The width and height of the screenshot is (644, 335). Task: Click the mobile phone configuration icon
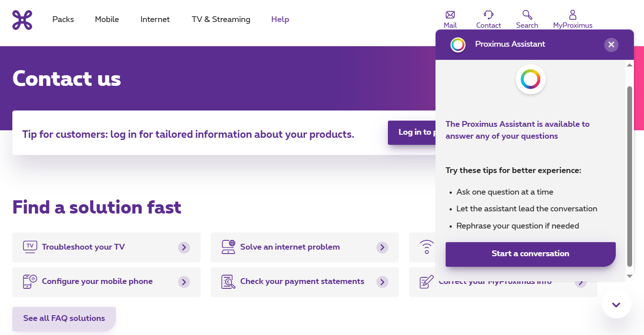[30, 282]
